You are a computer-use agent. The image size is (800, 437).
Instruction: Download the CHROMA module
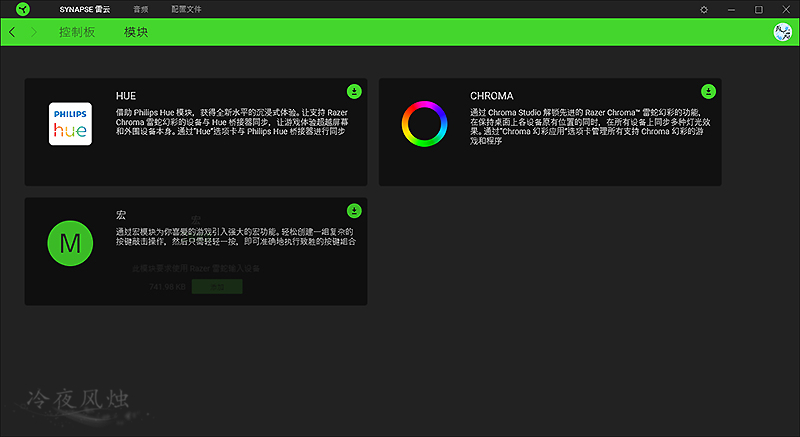708,91
